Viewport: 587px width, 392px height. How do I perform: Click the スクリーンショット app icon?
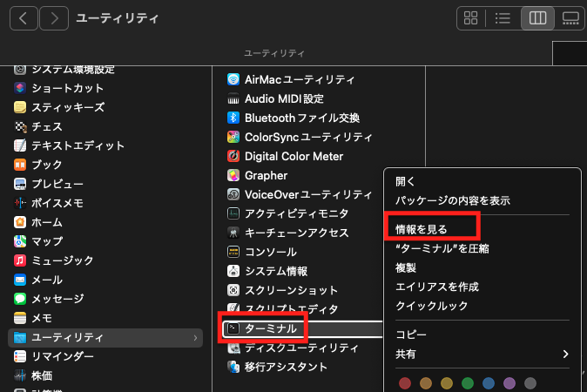point(233,290)
